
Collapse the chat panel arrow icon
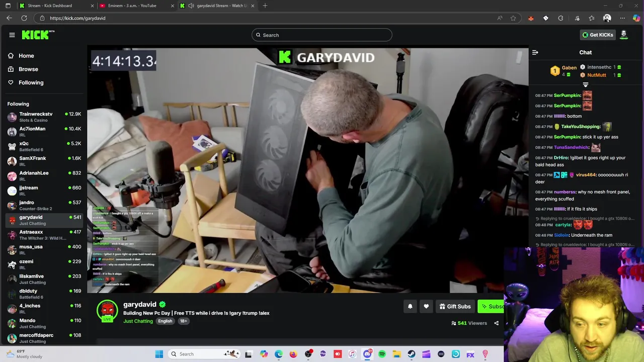(535, 52)
